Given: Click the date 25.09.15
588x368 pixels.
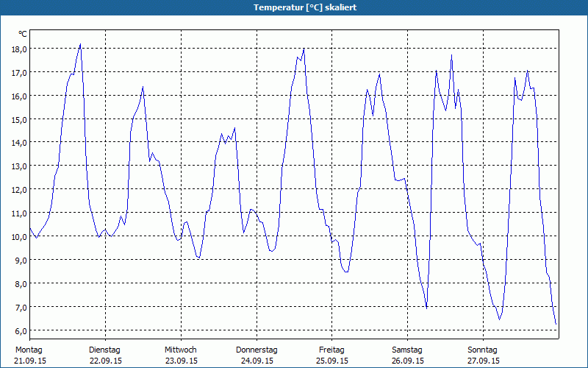Looking at the screenshot, I should 332,361.
